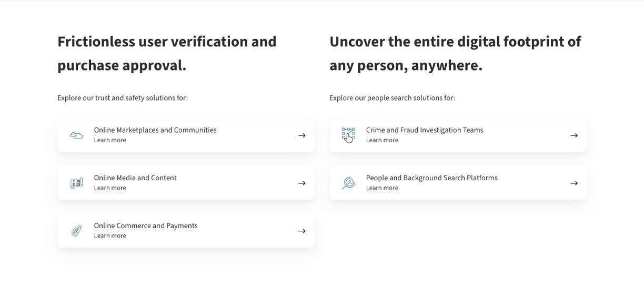Click arrow on Online Media and Content card
Image resolution: width=644 pixels, height=295 pixels.
(301, 183)
